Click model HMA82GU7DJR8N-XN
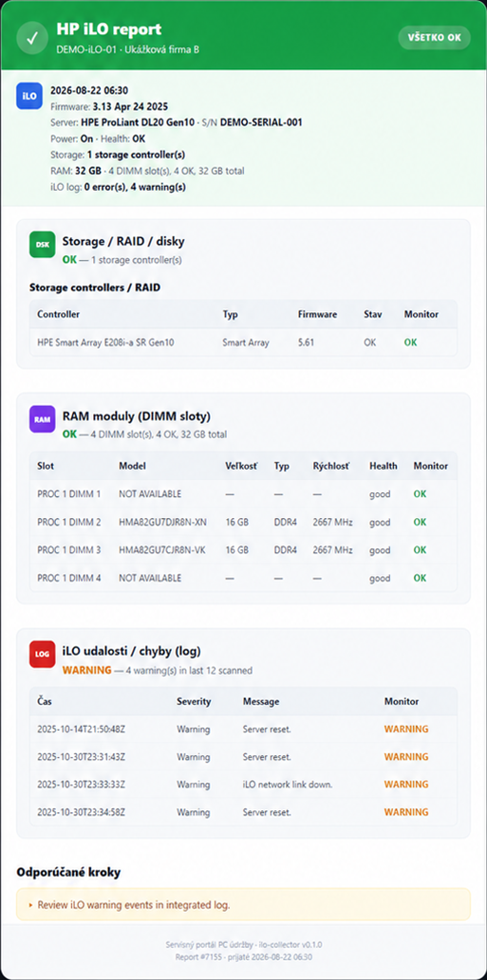 162,523
